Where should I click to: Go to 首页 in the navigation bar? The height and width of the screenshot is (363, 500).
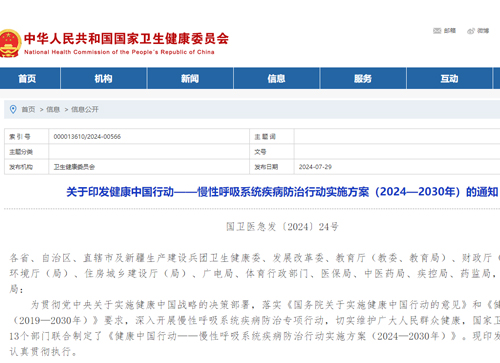pos(27,78)
